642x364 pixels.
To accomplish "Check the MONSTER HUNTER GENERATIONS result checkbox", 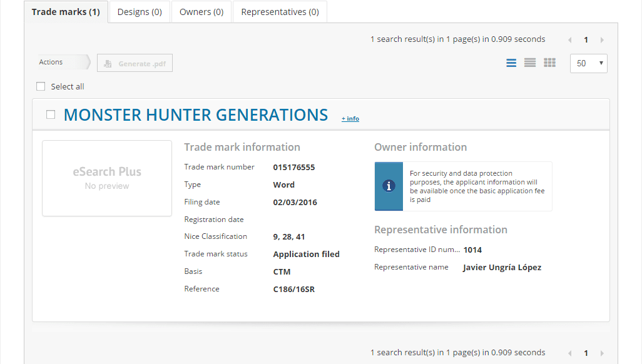I will coord(51,114).
